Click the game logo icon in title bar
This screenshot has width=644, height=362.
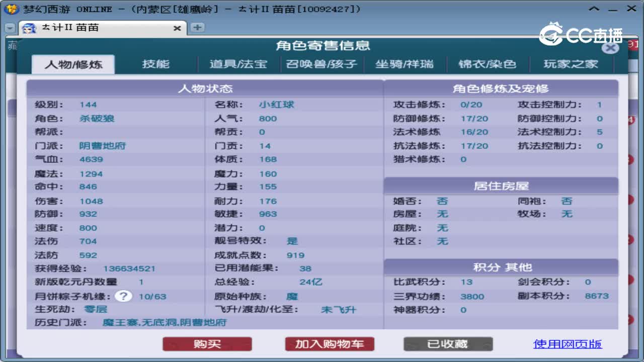[x=11, y=9]
